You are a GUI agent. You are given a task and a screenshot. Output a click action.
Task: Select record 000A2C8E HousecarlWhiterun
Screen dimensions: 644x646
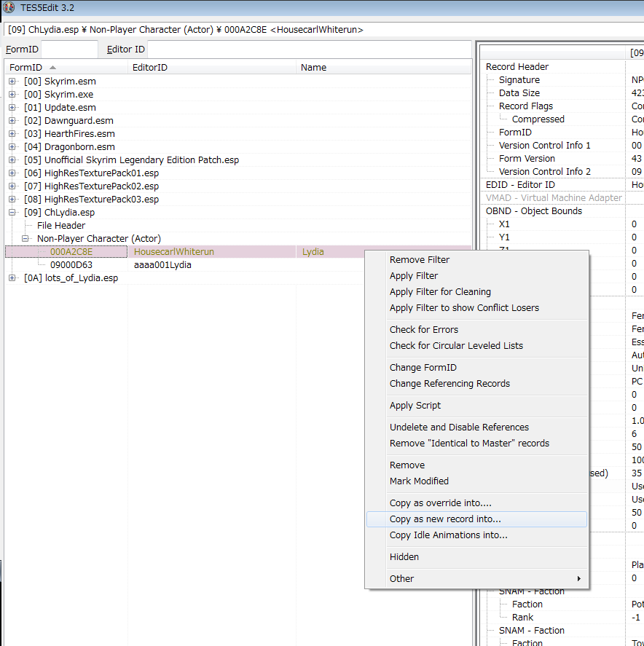[x=66, y=252]
